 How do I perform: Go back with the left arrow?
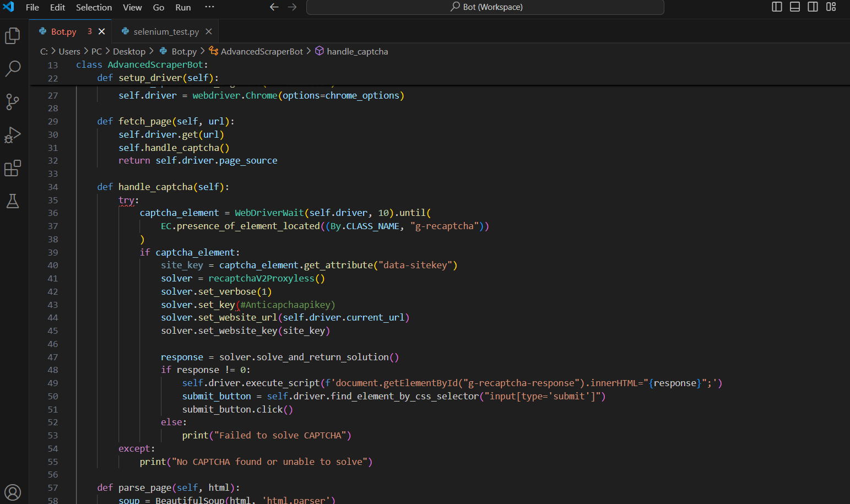point(274,7)
